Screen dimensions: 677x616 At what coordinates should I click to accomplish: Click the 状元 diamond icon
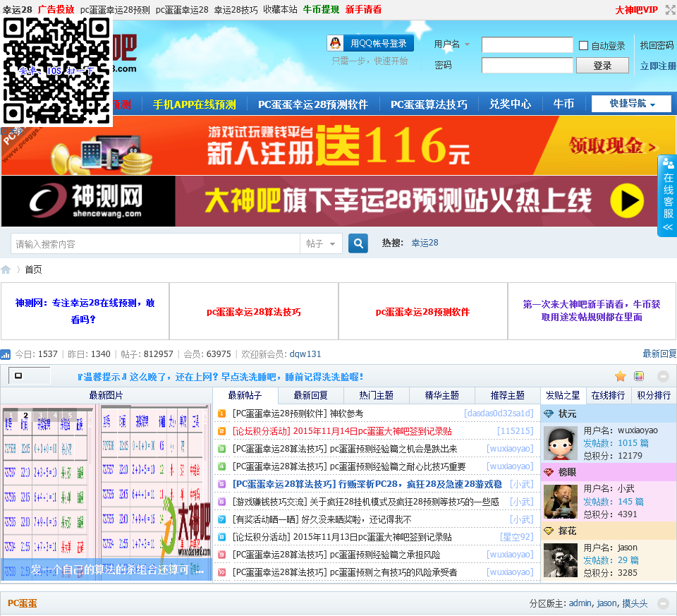coord(549,413)
